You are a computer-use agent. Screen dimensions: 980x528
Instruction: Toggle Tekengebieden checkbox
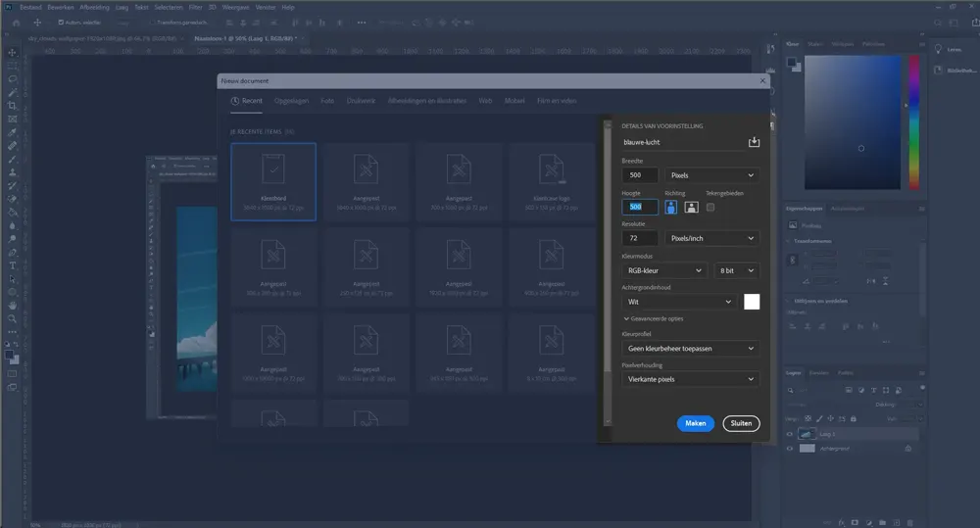tap(710, 207)
